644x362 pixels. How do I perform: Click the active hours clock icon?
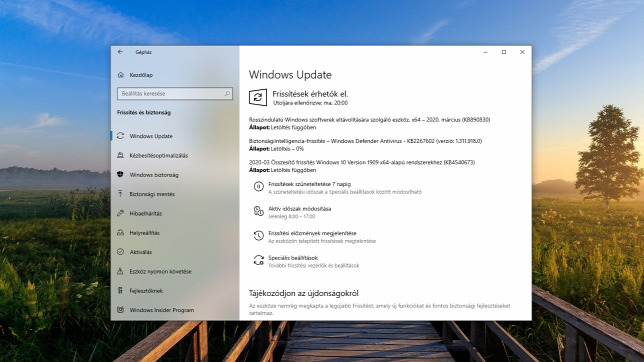coord(258,211)
